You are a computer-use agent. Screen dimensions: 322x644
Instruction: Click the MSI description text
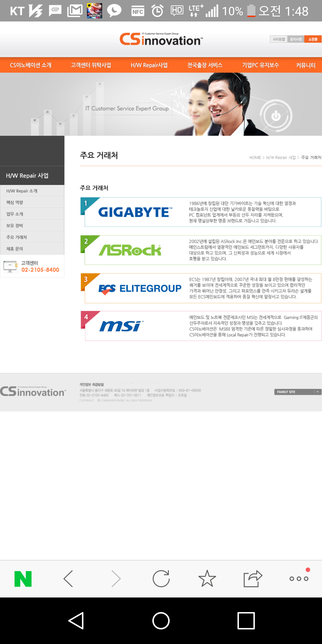253,326
